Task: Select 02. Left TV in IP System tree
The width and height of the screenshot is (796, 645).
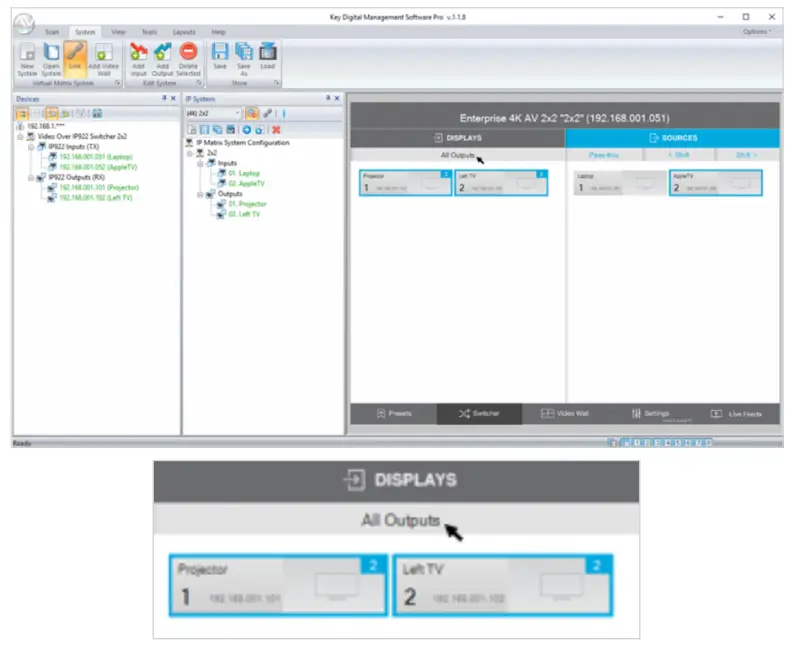Action: (x=244, y=214)
